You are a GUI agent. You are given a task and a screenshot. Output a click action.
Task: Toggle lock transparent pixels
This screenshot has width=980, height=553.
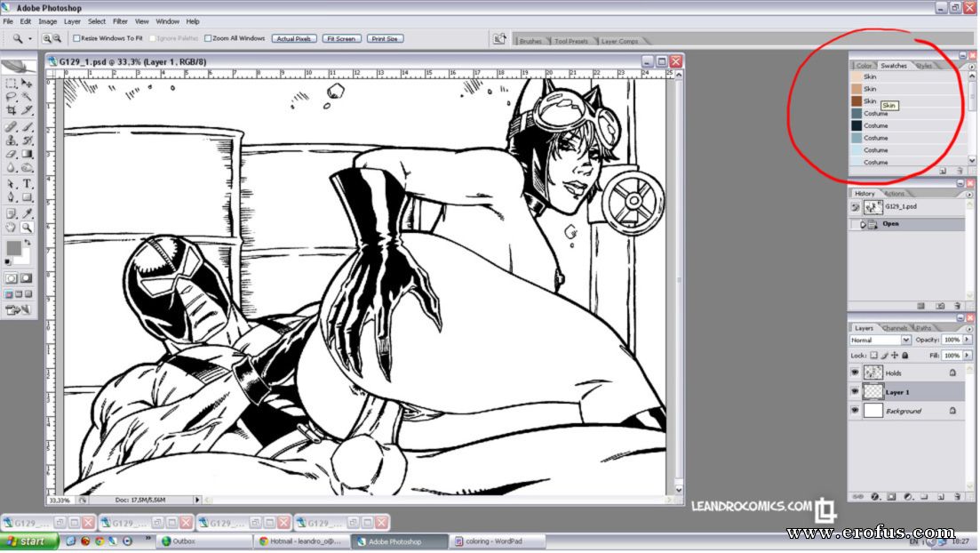(873, 356)
